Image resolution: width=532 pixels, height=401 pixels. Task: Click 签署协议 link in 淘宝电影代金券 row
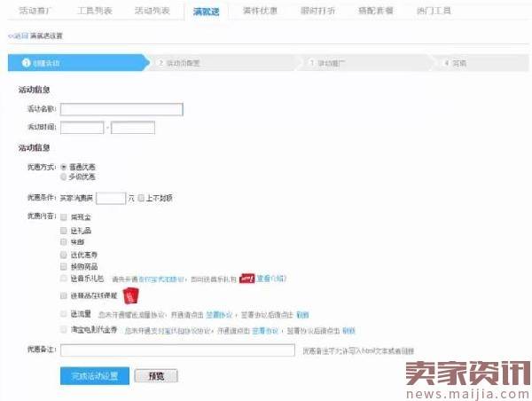tap(265, 330)
